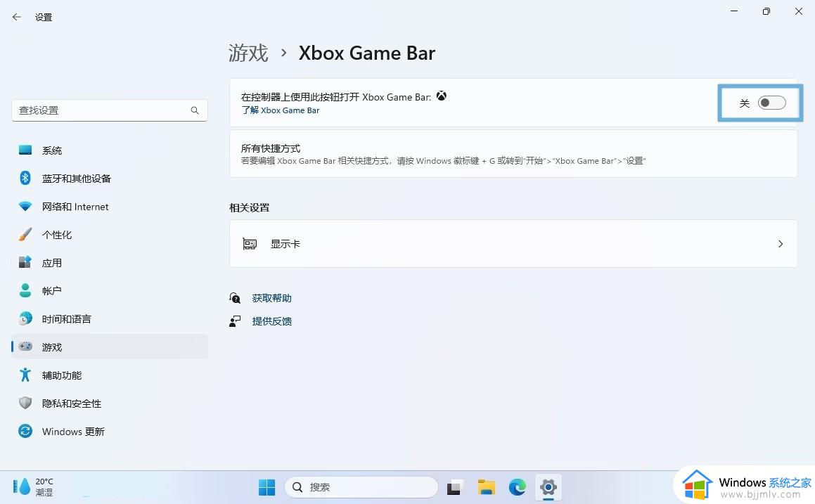Expand the 显示卡 row chevron
Screen dimensions: 815x504
[780, 244]
